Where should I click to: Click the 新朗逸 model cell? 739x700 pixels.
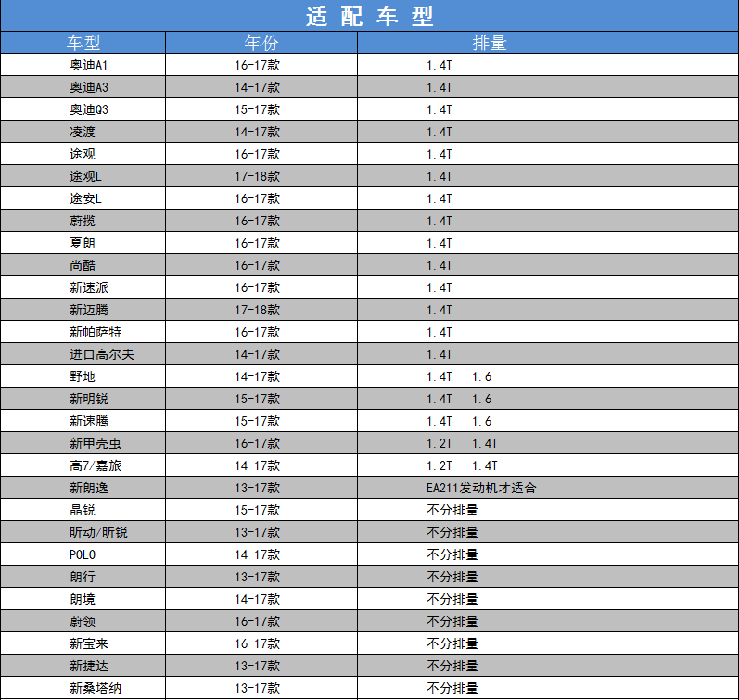click(83, 488)
